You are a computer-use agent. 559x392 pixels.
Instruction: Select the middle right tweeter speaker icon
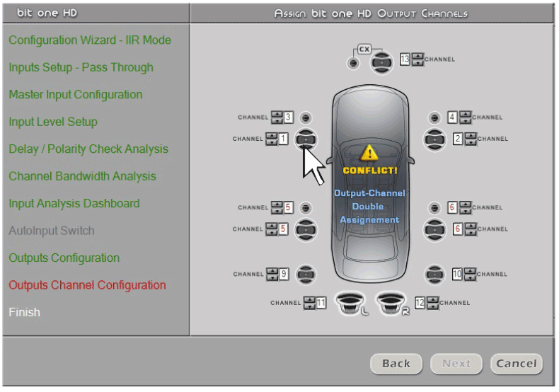[x=434, y=208]
